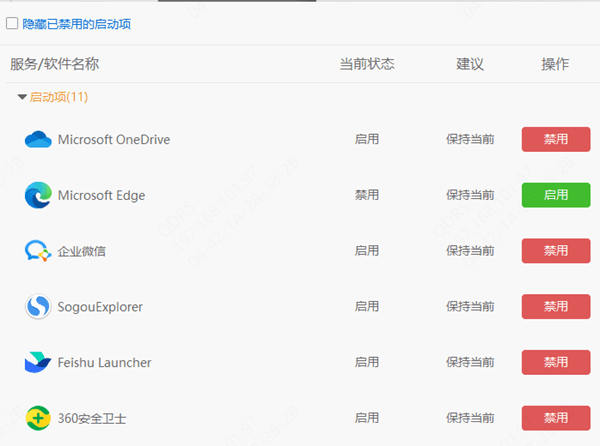The image size is (600, 446).
Task: Disable 企业微信 using its 禁用 button
Action: pos(556,251)
